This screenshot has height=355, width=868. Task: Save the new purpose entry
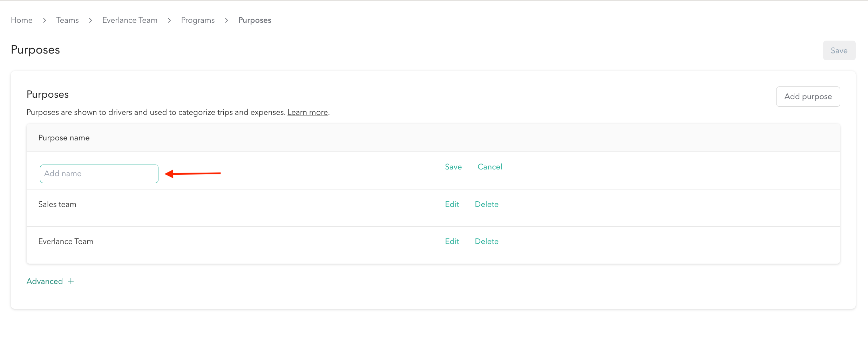[453, 167]
